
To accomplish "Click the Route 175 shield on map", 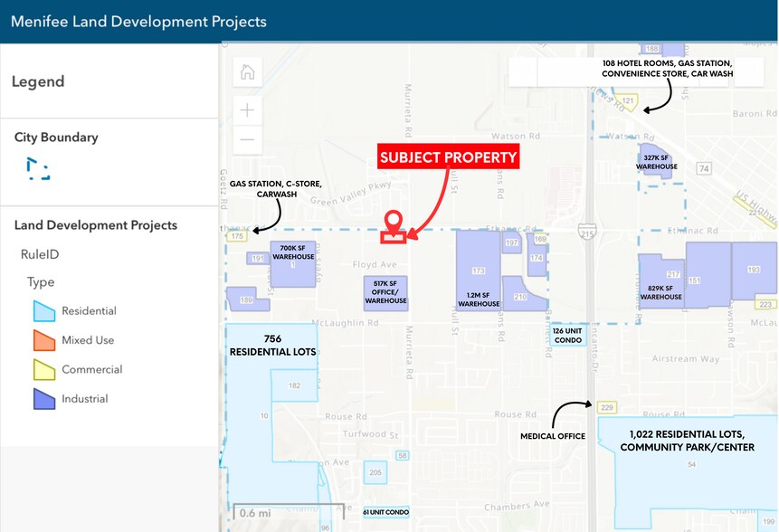I will tap(238, 236).
